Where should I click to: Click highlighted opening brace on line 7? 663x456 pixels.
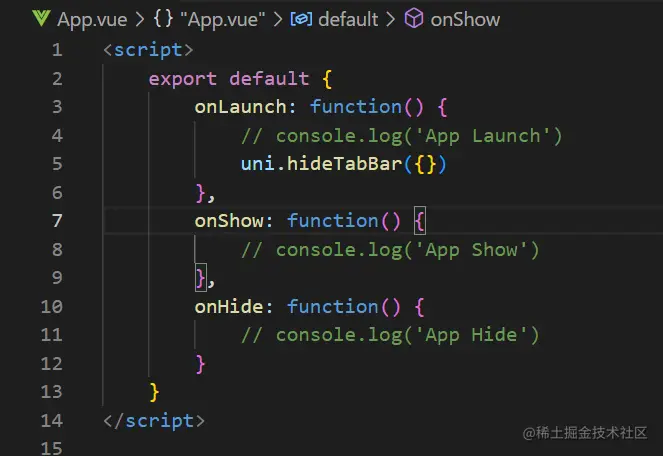420,220
